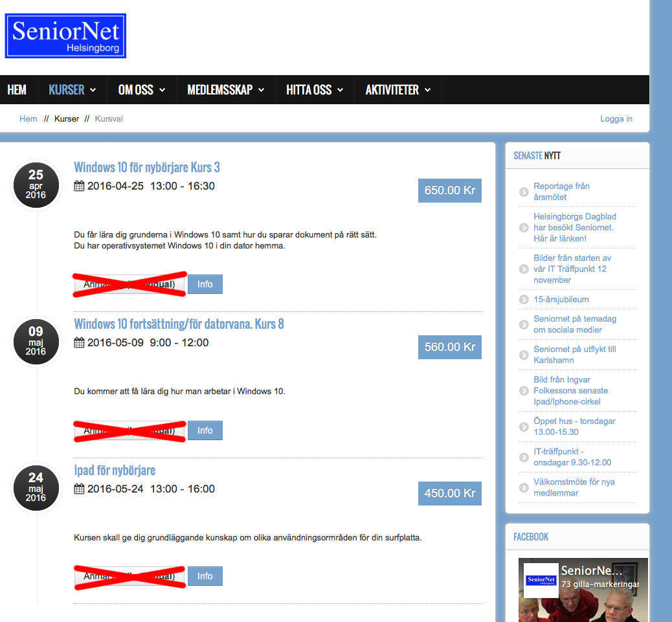Click the arrow bullet beside Bild från Ingvar
Image resolution: width=672 pixels, height=622 pixels.
(x=524, y=391)
